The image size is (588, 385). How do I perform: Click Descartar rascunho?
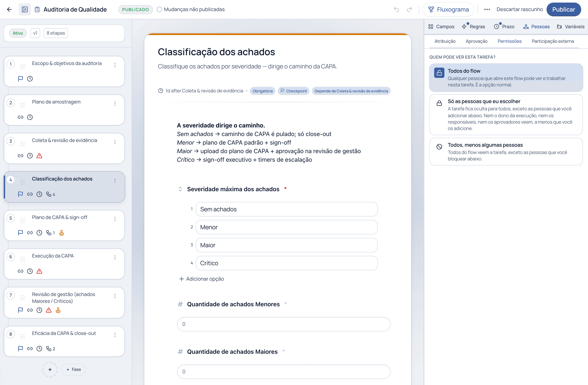pyautogui.click(x=520, y=9)
